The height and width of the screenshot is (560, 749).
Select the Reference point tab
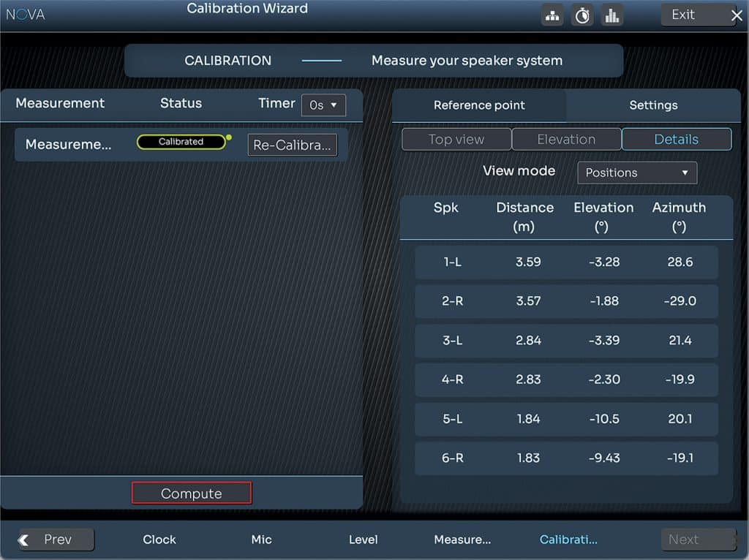[x=479, y=105]
